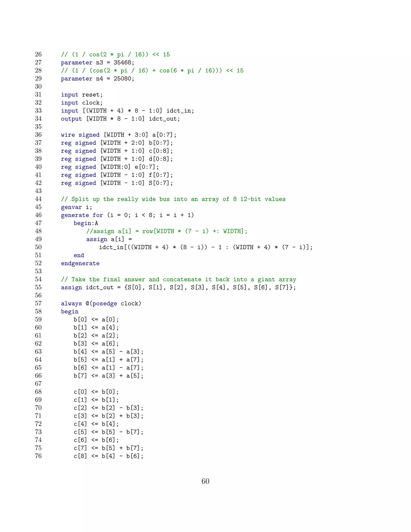Click the line 'b[6] <= a[1] - a[7];'

(109, 368)
